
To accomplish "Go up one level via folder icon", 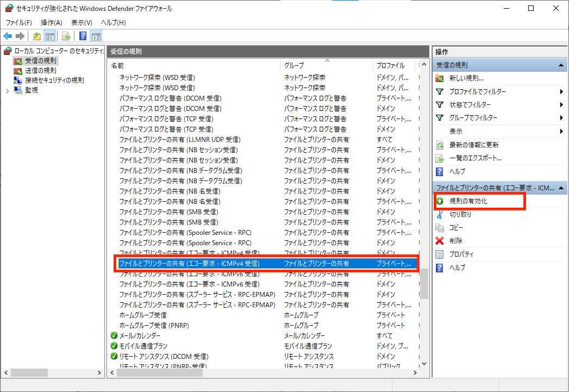I will click(x=36, y=36).
